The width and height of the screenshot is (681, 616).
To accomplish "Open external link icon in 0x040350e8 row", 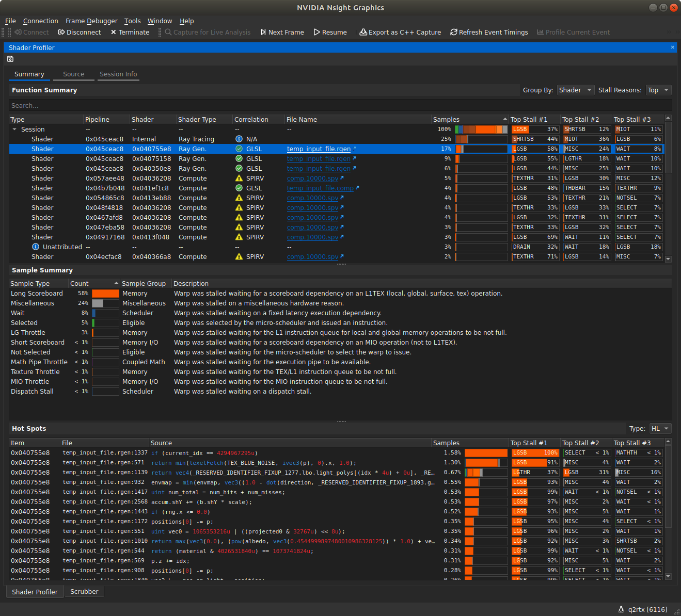I will 354,168.
